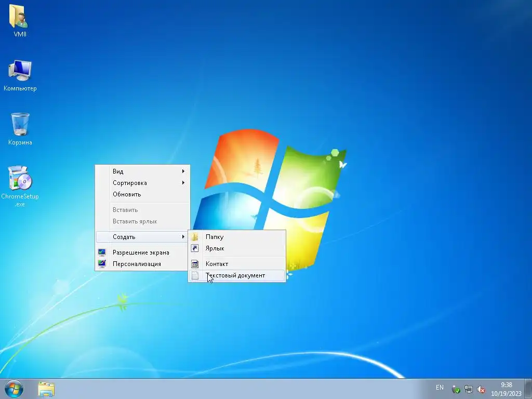This screenshot has height=399, width=532.
Task: Open Разрешение экрана settings
Action: (x=143, y=252)
